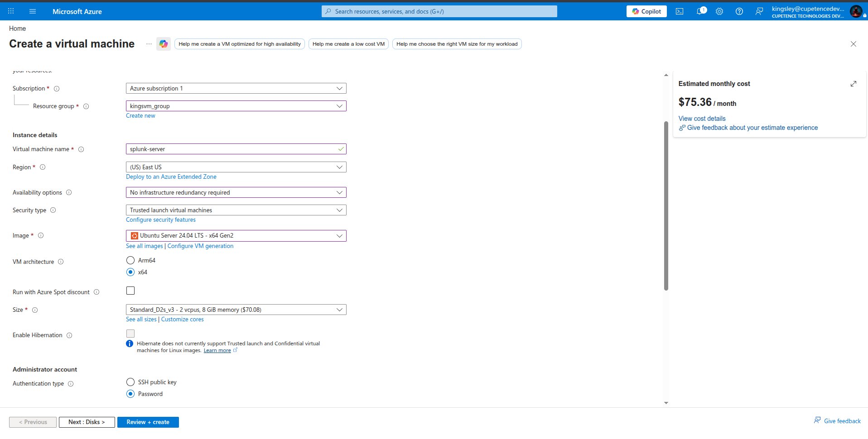Focus the top search resources box
This screenshot has width=868, height=439.
coord(439,11)
